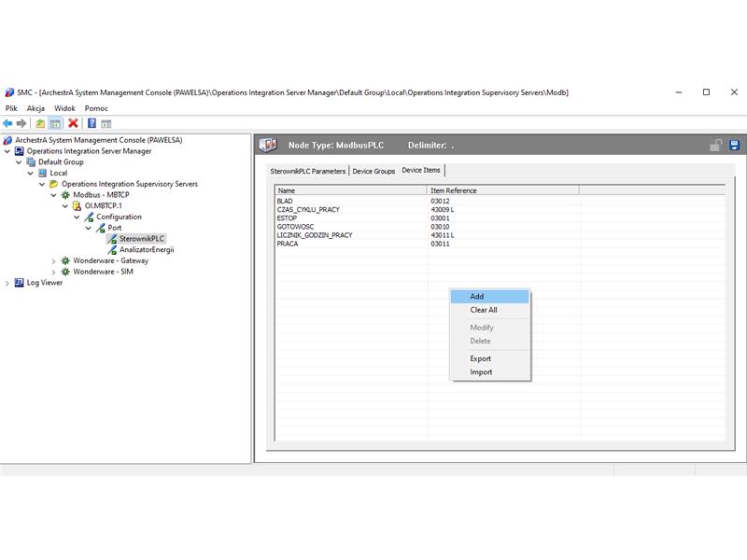The width and height of the screenshot is (747, 560).
Task: Collapse the Port tree node
Action: click(x=88, y=228)
